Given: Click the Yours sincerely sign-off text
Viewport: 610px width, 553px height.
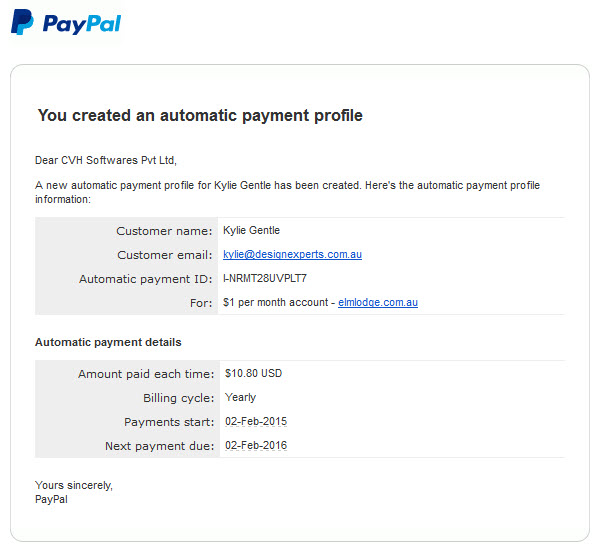Looking at the screenshot, I should point(74,485).
